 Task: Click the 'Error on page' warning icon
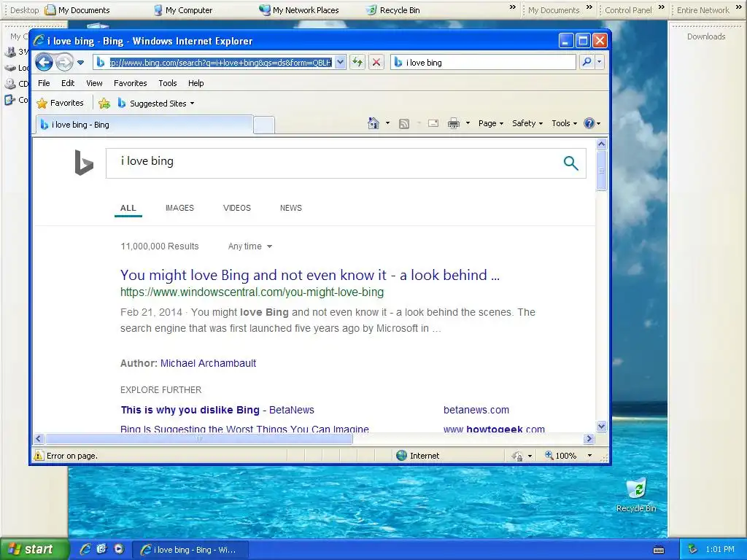point(39,456)
